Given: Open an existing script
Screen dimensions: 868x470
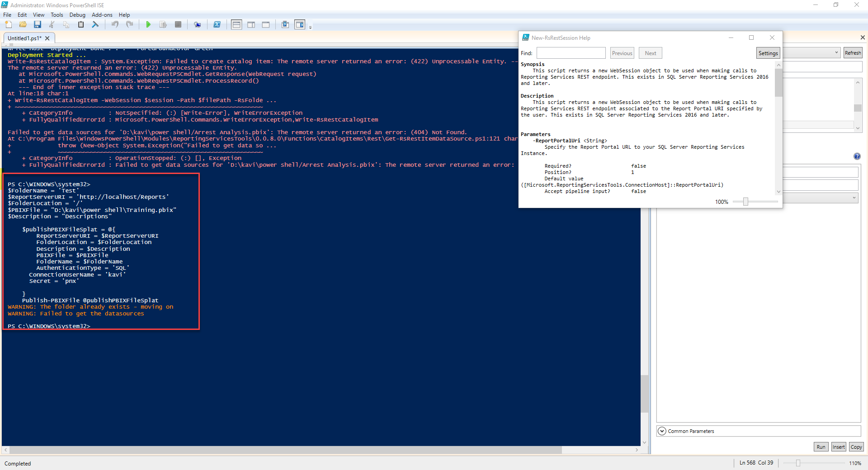Looking at the screenshot, I should pyautogui.click(x=23, y=25).
